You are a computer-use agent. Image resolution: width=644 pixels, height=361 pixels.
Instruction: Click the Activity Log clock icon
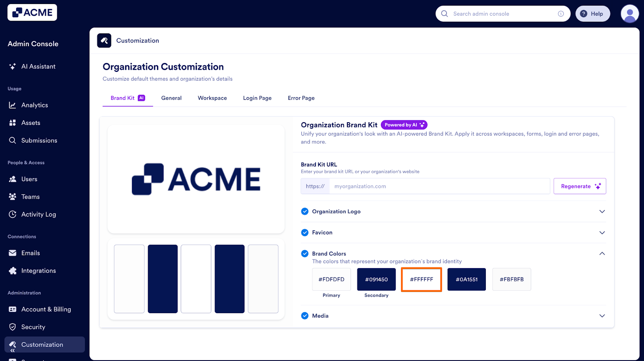pyautogui.click(x=12, y=214)
